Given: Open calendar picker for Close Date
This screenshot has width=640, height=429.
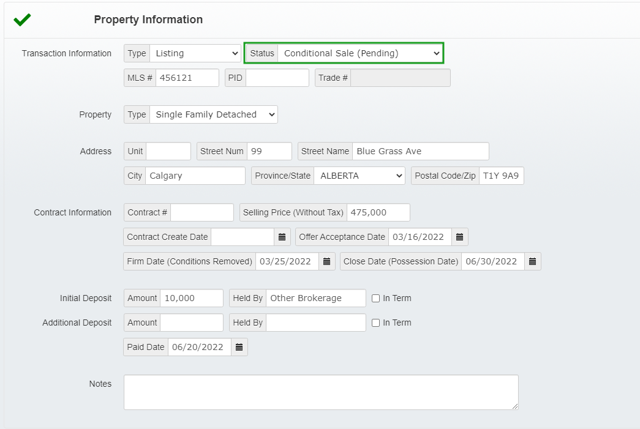Looking at the screenshot, I should 533,262.
